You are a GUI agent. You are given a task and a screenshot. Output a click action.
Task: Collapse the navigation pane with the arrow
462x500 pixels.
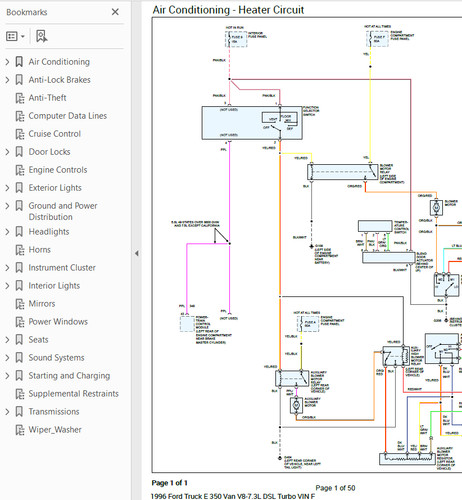tap(137, 253)
